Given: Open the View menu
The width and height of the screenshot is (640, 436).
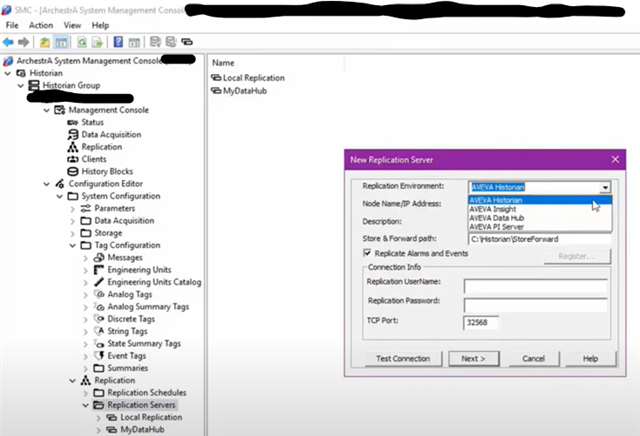Looking at the screenshot, I should coord(72,25).
